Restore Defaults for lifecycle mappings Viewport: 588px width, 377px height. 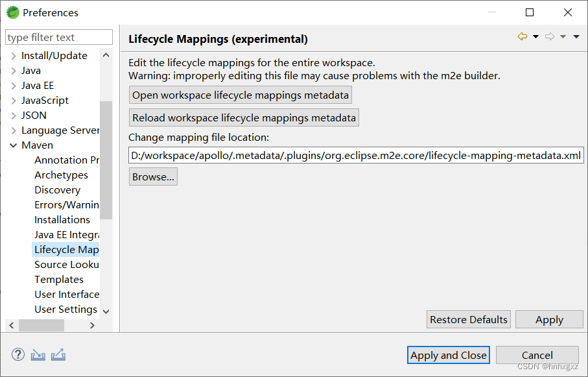click(x=468, y=319)
